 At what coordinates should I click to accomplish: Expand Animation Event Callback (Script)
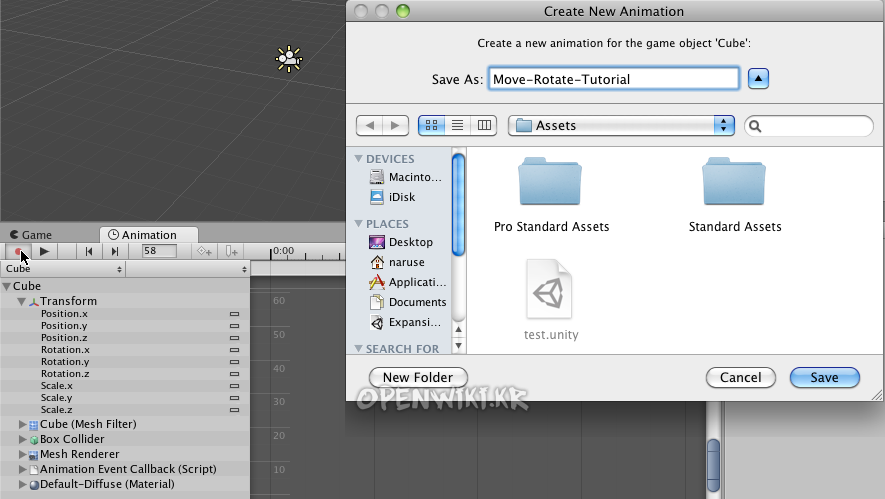[x=23, y=469]
